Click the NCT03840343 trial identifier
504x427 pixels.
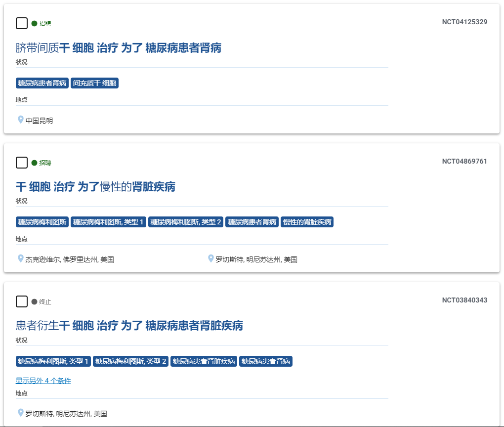464,300
